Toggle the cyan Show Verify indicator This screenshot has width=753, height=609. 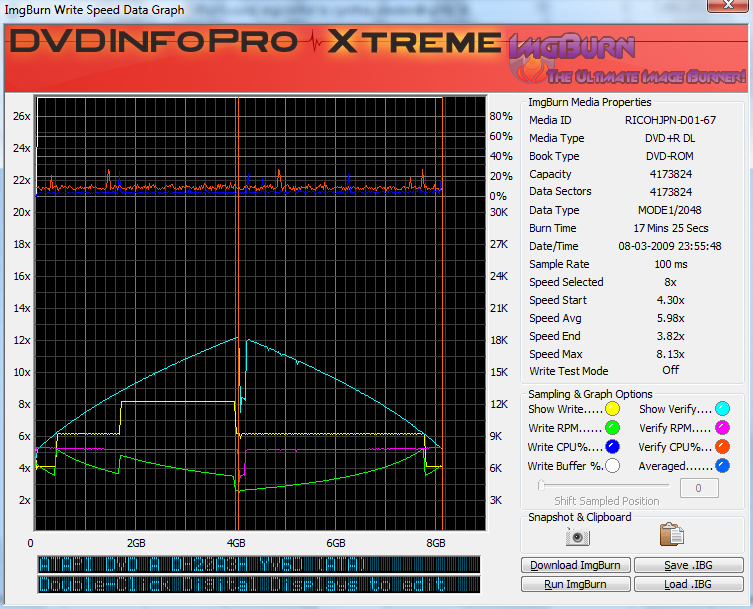point(722,409)
